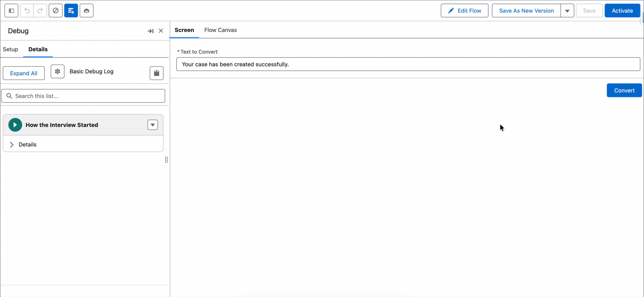Viewport: 644px width, 297px height.
Task: Click the Convert button
Action: coord(624,90)
